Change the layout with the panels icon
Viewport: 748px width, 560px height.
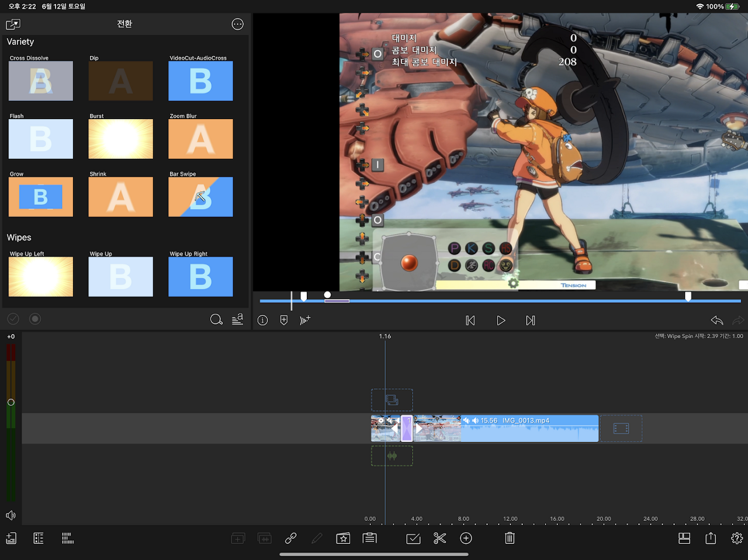point(684,538)
